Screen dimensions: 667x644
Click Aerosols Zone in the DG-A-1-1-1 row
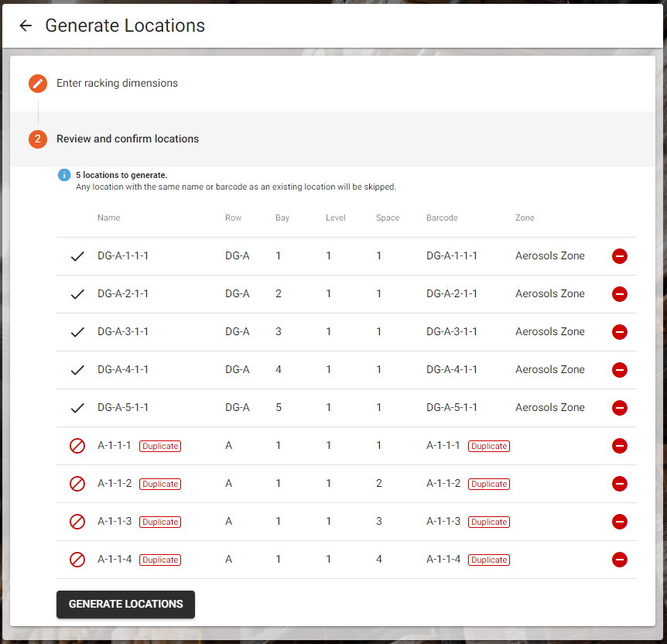point(550,255)
